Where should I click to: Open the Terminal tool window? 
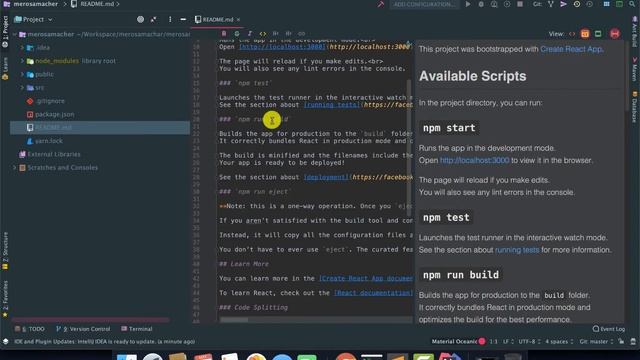(137, 329)
